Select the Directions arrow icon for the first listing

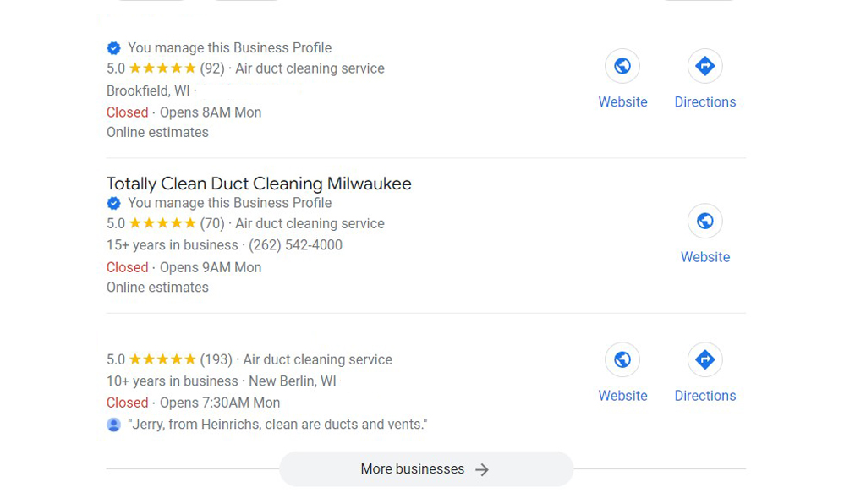coord(704,65)
